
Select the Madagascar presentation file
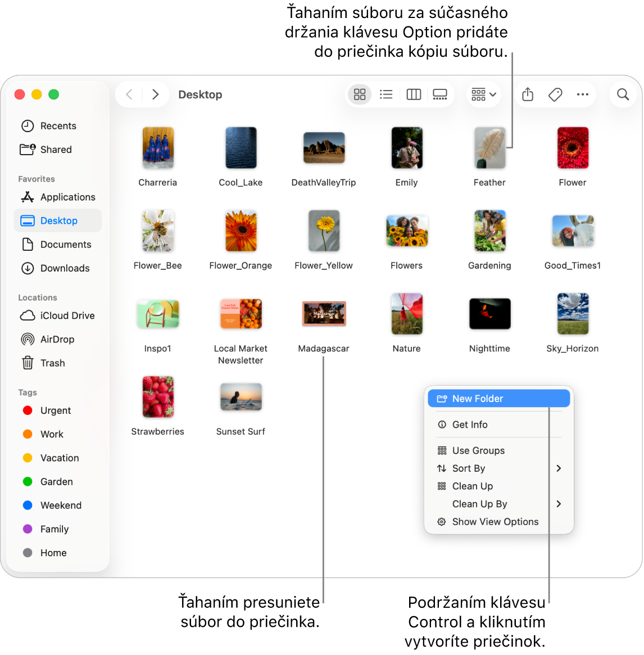tap(324, 314)
